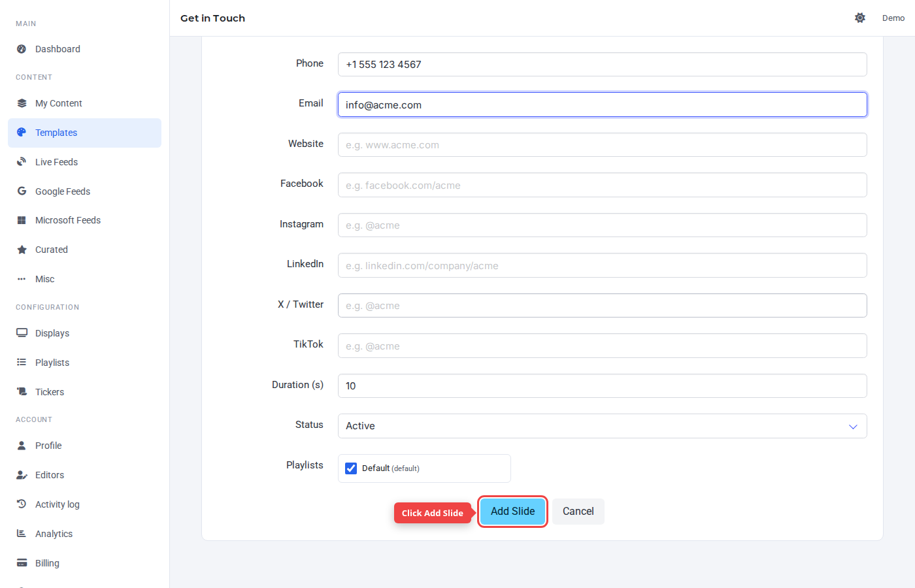Click the Add Slide button

click(513, 512)
